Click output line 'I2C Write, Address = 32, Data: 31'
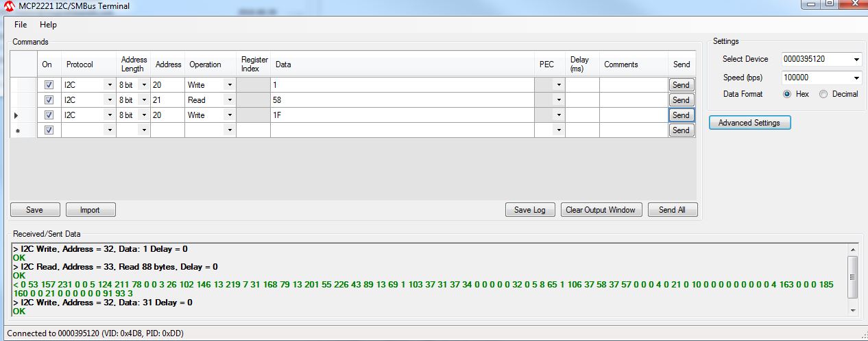The width and height of the screenshot is (868, 341). click(103, 303)
